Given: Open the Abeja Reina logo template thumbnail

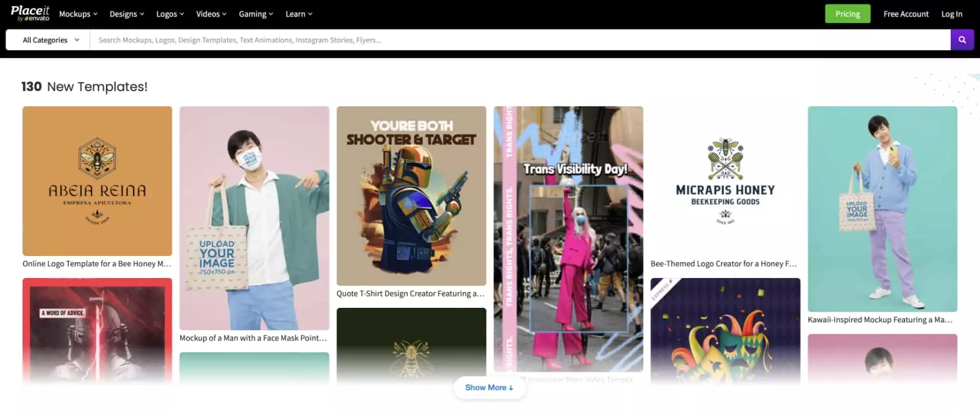Looking at the screenshot, I should (x=97, y=181).
